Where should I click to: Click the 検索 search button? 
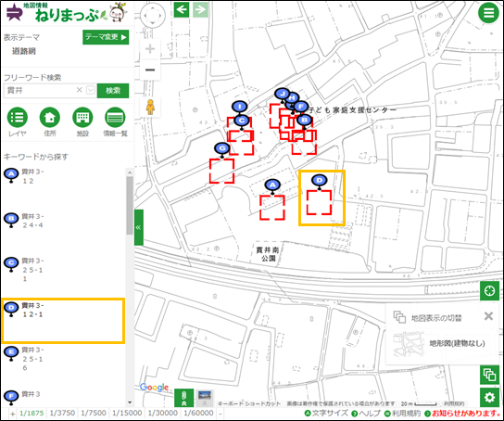click(113, 91)
